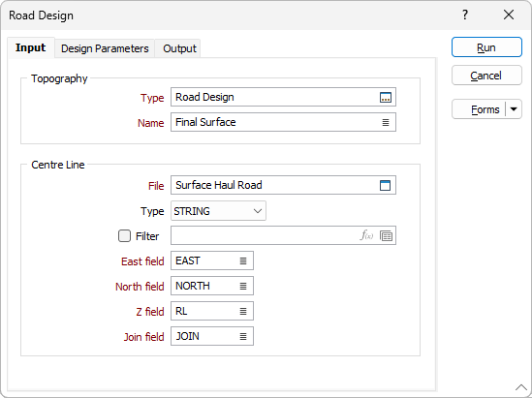
Task: Switch to the Output tab
Action: click(x=179, y=48)
